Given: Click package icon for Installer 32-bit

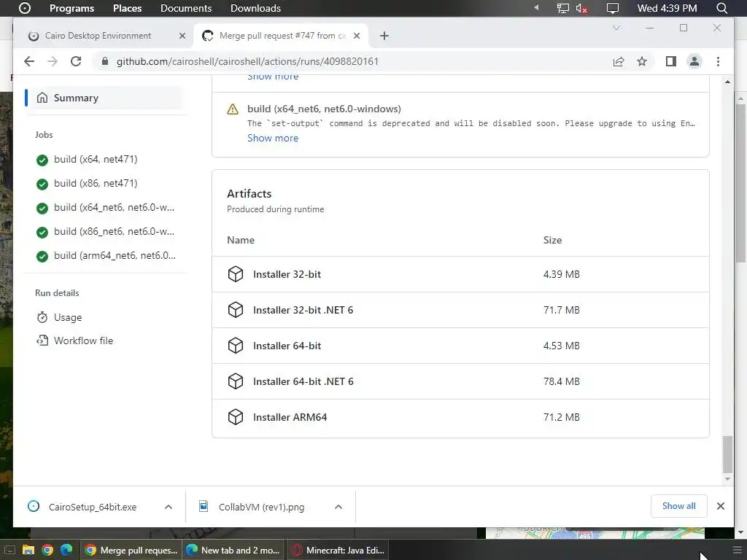Looking at the screenshot, I should [x=236, y=274].
